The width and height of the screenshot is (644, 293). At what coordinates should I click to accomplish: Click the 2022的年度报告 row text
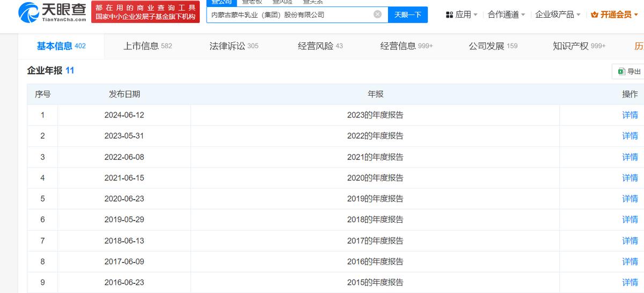click(x=375, y=136)
